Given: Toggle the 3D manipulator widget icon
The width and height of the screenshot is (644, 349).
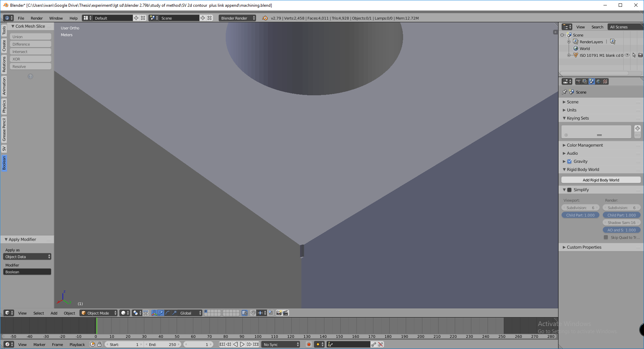Looking at the screenshot, I should coord(154,313).
